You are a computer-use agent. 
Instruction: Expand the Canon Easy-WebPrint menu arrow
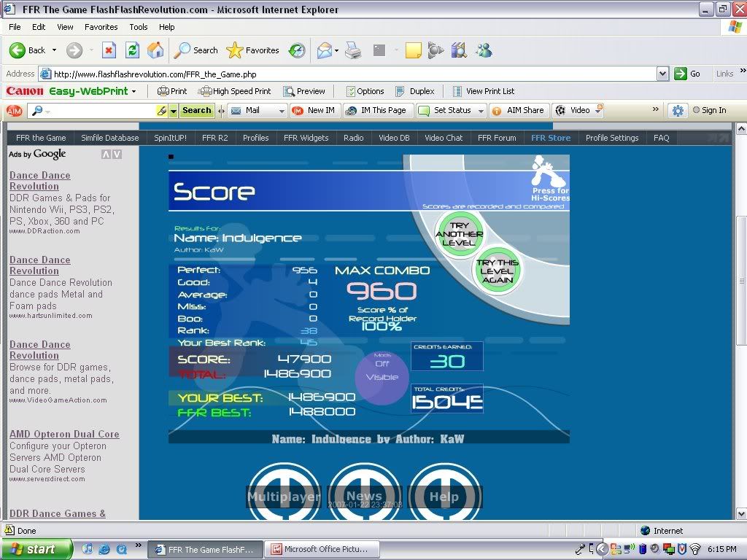pos(133,91)
